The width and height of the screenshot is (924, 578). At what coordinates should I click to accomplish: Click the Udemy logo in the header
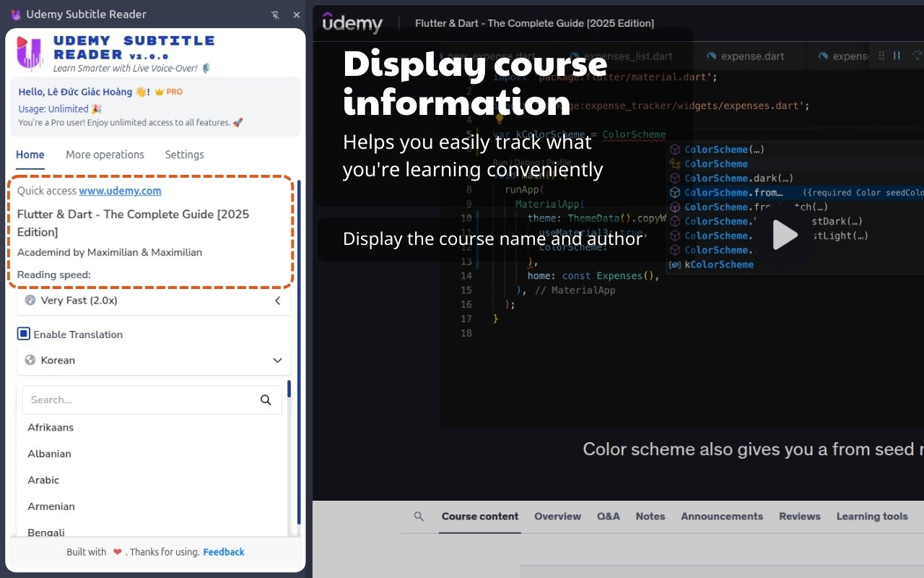click(352, 23)
